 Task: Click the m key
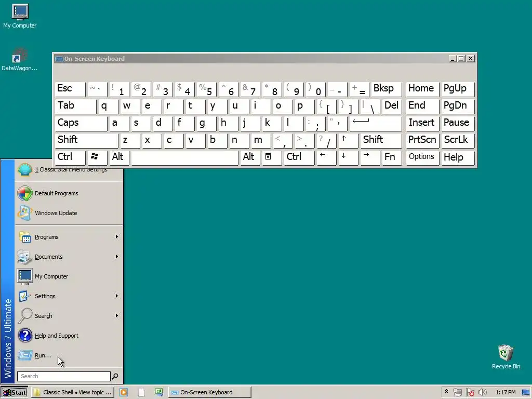(261, 140)
